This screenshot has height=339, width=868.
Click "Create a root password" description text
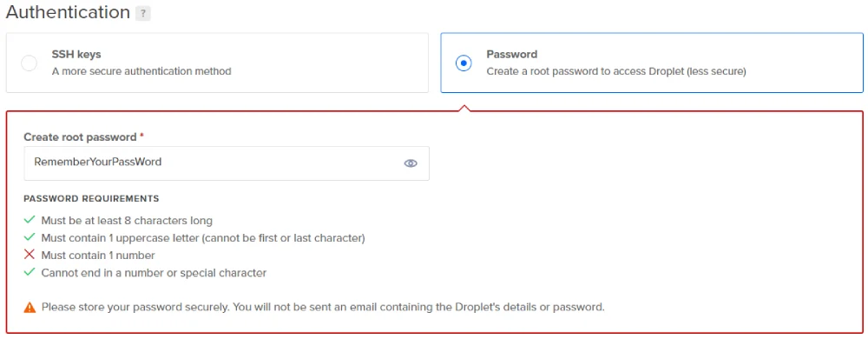[x=616, y=71]
